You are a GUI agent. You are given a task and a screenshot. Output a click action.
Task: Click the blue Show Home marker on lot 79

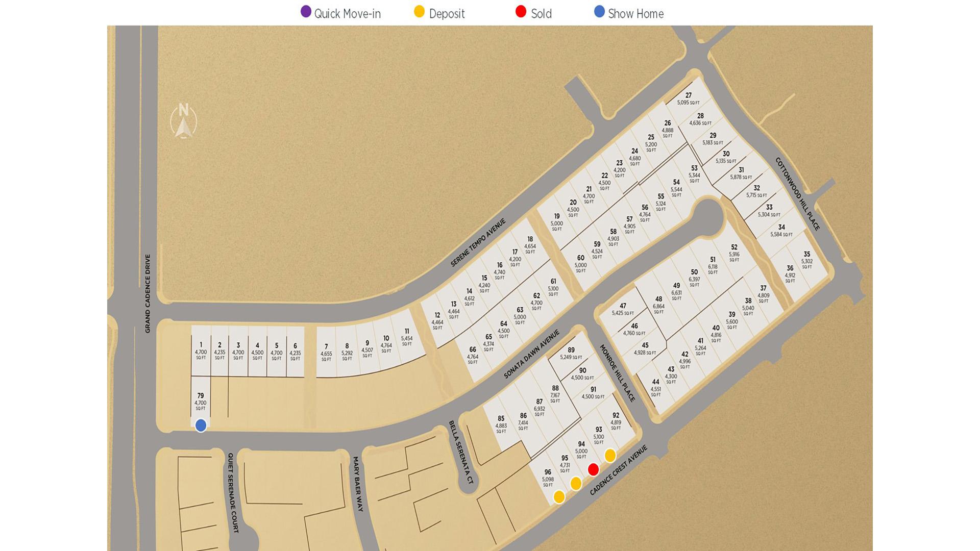(201, 425)
